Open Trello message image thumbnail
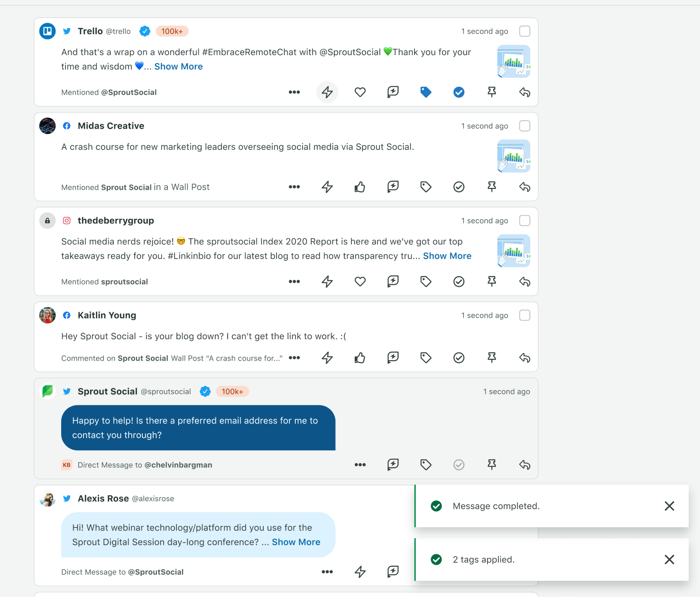The width and height of the screenshot is (700, 597). [x=514, y=61]
